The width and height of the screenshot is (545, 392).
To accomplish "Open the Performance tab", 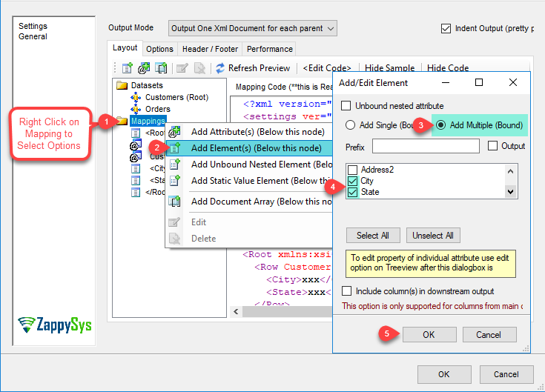I will click(270, 49).
